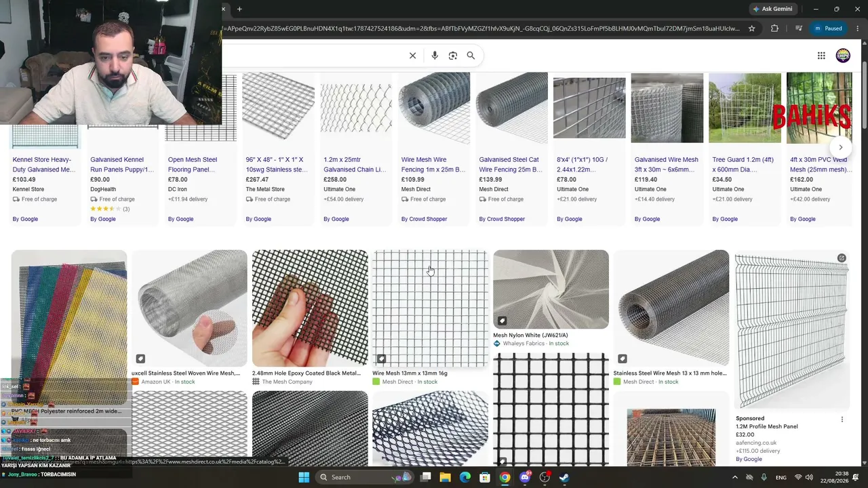Open the Stainless Steel Wire Mesh 13 x 13 image
Image resolution: width=868 pixels, height=488 pixels.
(x=671, y=308)
